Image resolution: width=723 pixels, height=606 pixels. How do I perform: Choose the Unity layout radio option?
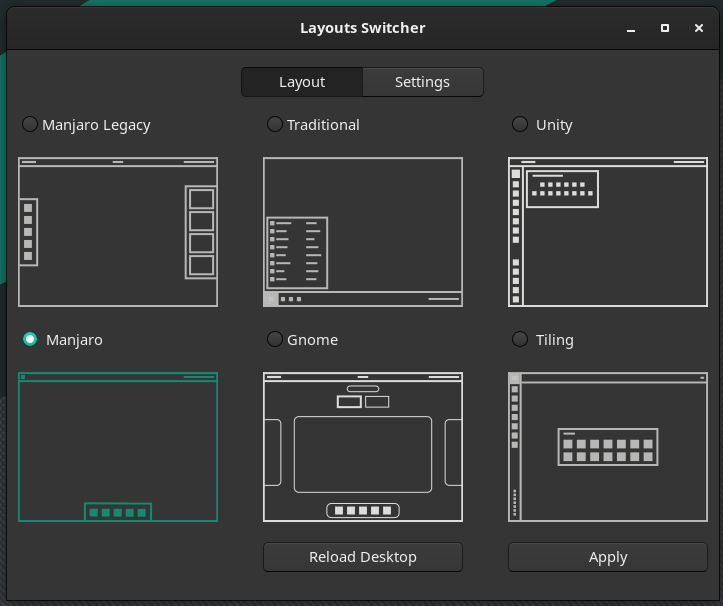click(520, 124)
